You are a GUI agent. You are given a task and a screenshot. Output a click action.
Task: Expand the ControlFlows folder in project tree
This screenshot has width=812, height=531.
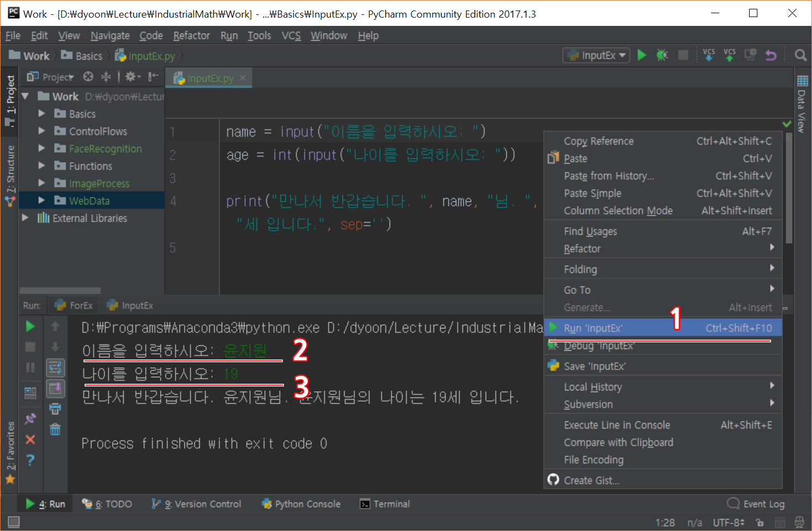[x=41, y=131]
